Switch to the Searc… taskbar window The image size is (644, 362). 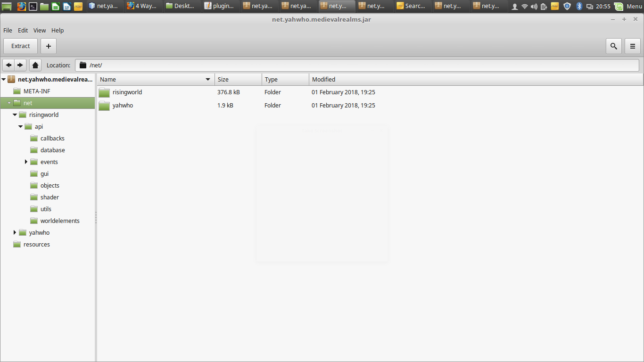click(413, 6)
